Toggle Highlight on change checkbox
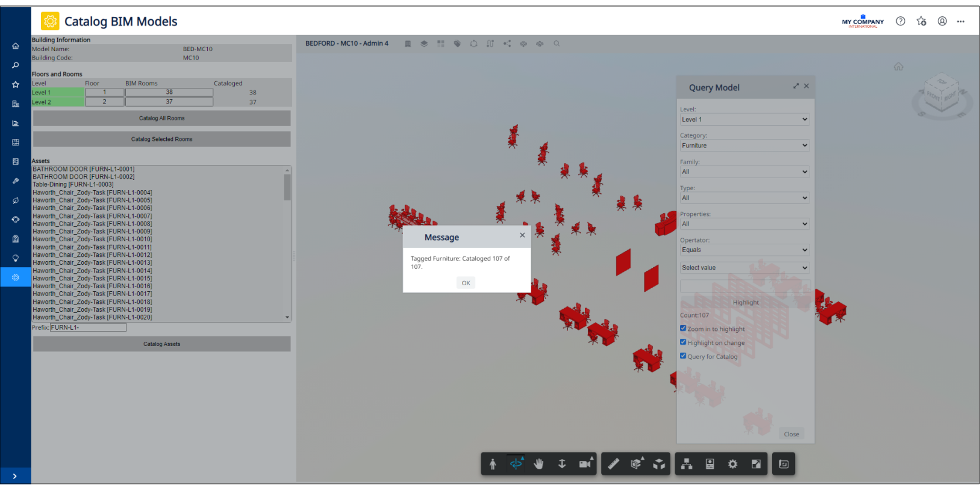 point(683,342)
